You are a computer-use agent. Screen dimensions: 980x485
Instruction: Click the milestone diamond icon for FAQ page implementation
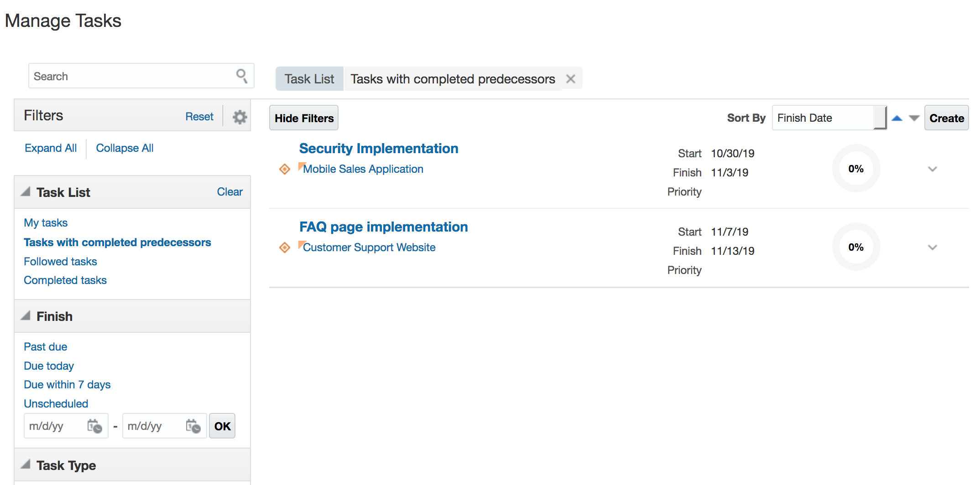point(285,248)
